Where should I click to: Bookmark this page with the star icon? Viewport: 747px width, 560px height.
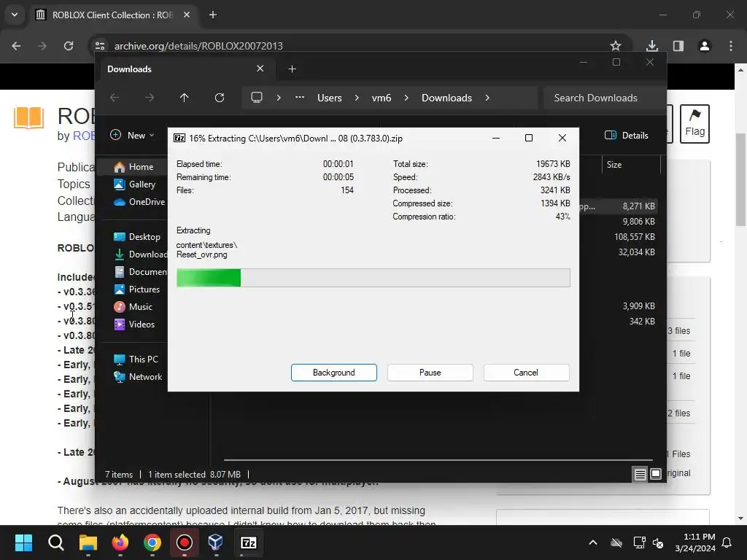coord(616,46)
